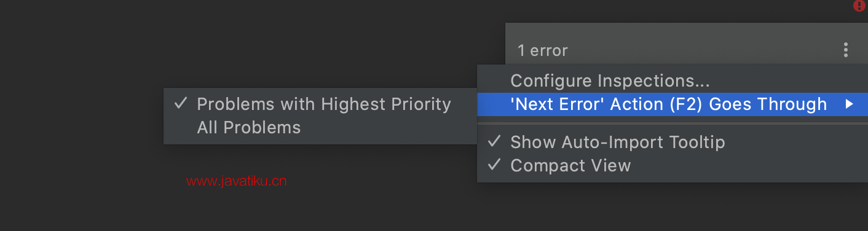This screenshot has height=231, width=868.
Task: Select Problems with Highest Priority
Action: point(320,104)
